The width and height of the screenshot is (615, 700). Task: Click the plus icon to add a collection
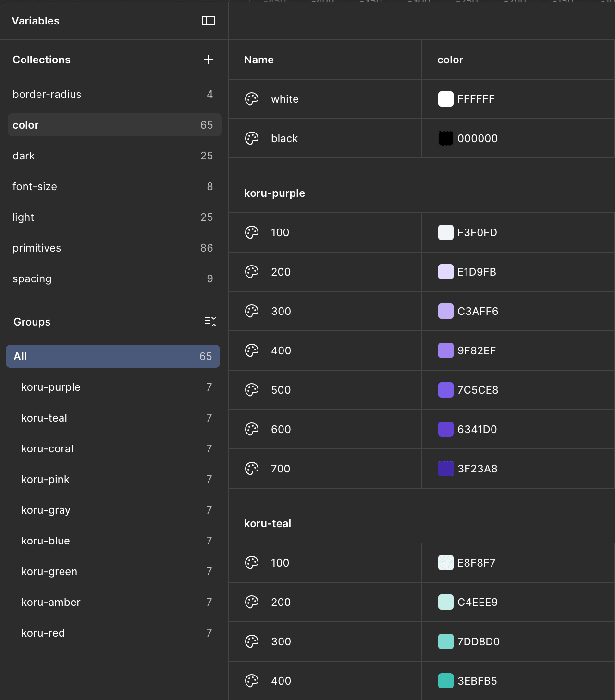click(x=208, y=60)
